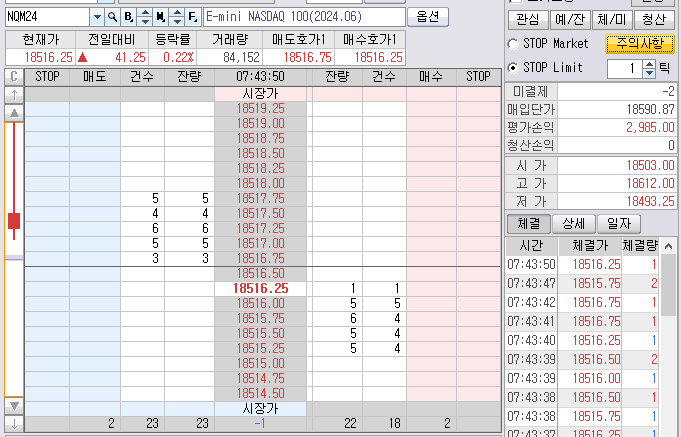The width and height of the screenshot is (681, 437).
Task: Increase the tick value with up stepper
Action: click(649, 64)
